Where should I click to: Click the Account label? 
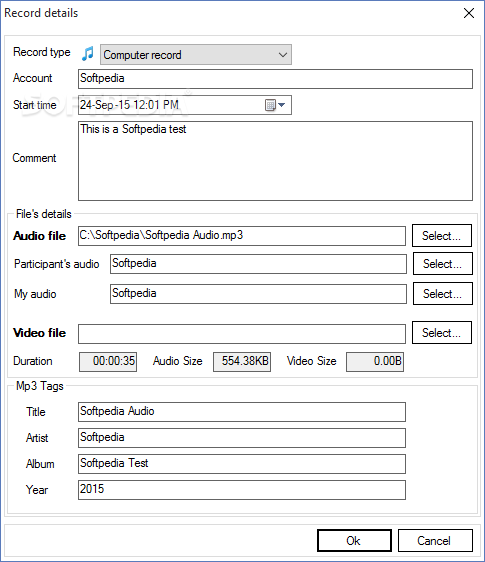click(33, 78)
